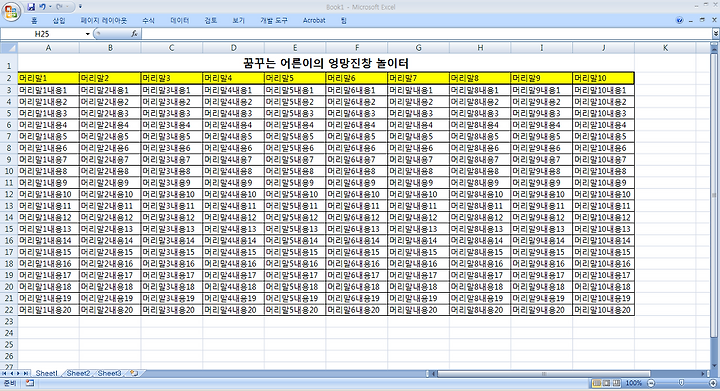Select cell 머리말1내용10

[x=48, y=194]
